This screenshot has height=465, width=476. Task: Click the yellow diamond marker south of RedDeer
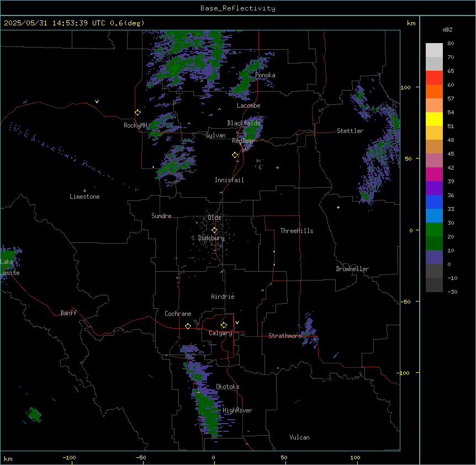tap(235, 155)
